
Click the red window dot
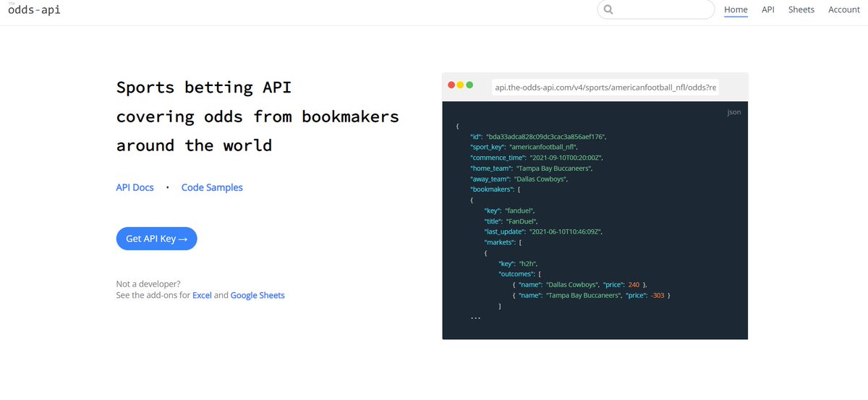452,85
